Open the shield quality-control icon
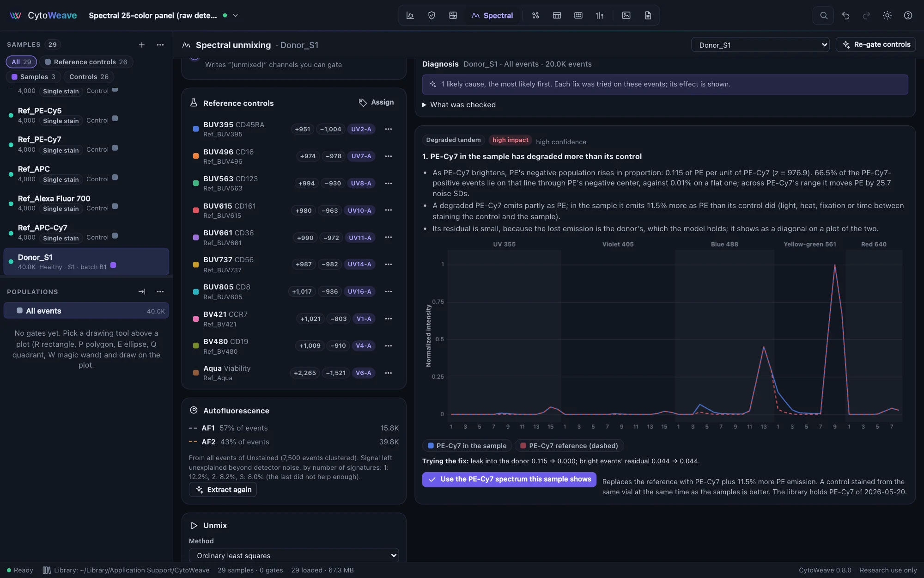The image size is (924, 578). coord(432,15)
